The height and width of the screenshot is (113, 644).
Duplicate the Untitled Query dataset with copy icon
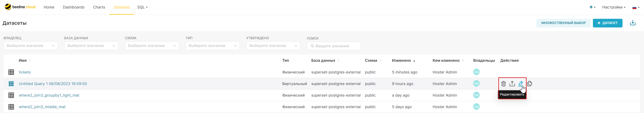click(x=529, y=84)
